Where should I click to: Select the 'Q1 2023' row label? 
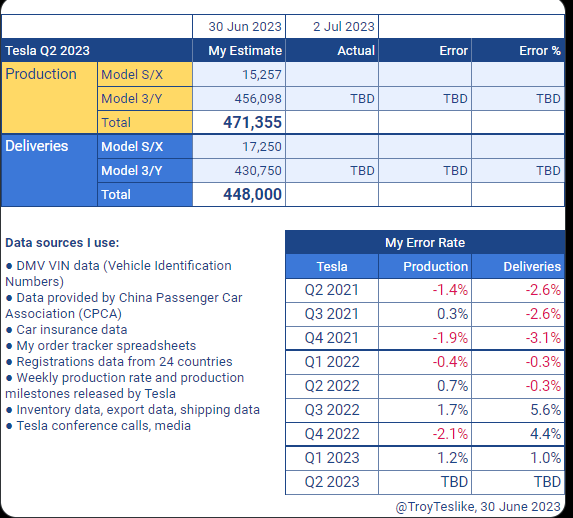point(332,458)
